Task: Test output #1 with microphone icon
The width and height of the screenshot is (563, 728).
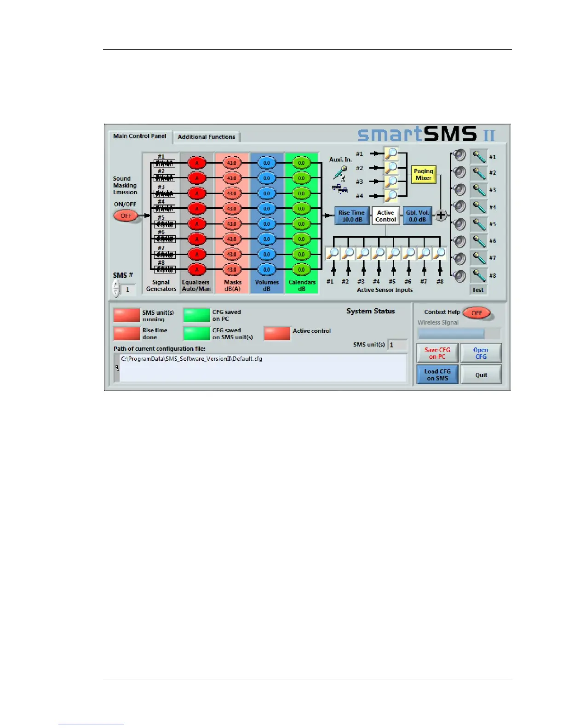Action: tap(479, 156)
